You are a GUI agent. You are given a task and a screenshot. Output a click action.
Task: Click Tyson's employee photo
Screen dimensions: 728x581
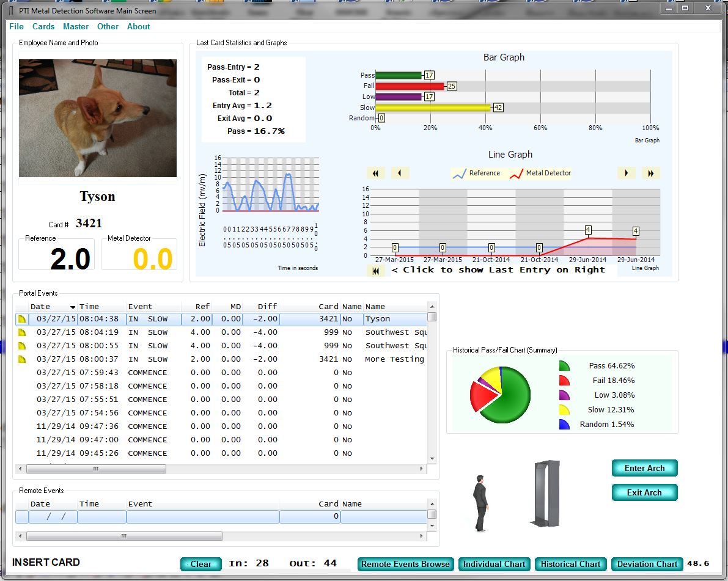point(98,118)
